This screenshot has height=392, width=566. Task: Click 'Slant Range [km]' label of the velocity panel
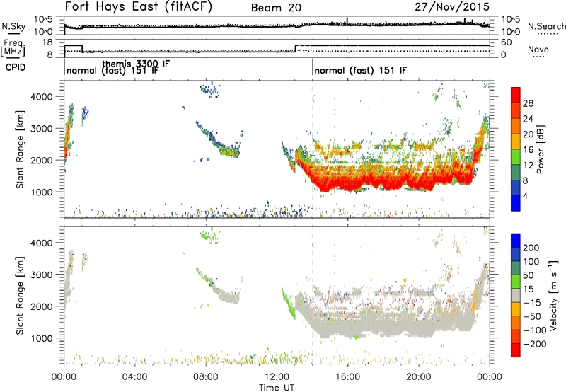(x=20, y=295)
